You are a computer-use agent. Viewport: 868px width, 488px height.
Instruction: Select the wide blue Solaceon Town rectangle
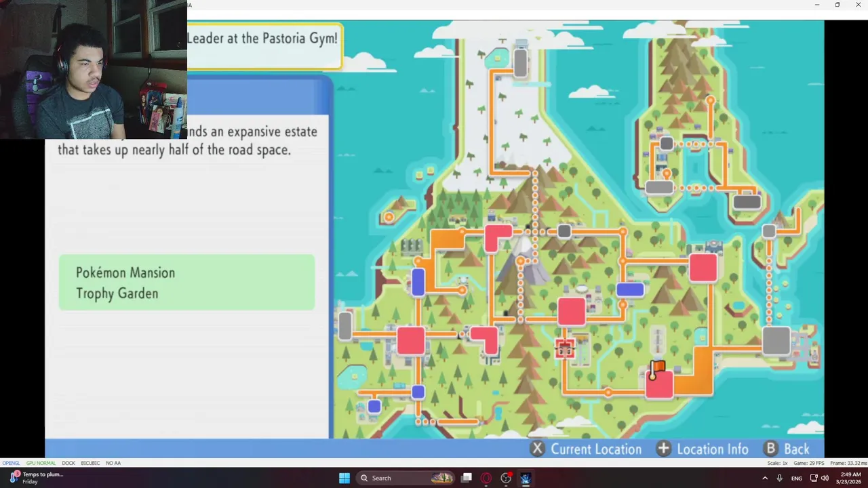click(x=630, y=289)
